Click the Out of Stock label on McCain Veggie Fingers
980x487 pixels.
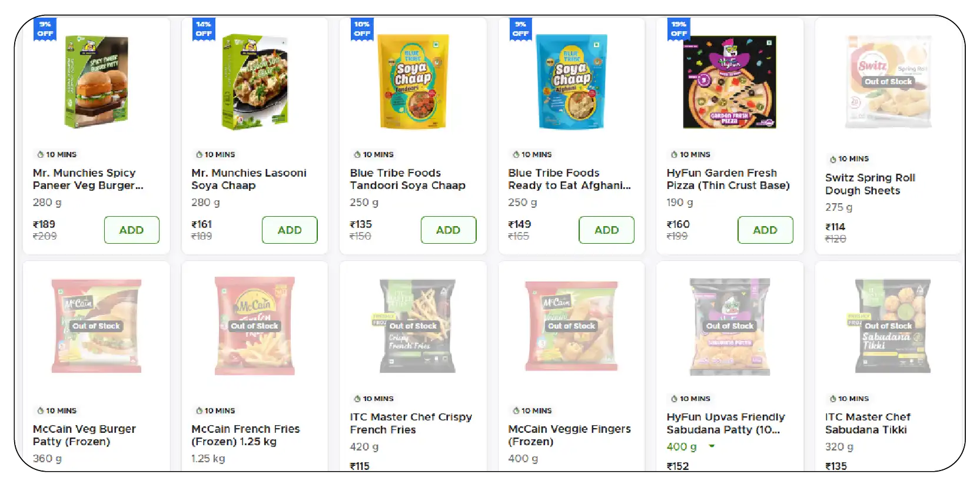pyautogui.click(x=571, y=326)
